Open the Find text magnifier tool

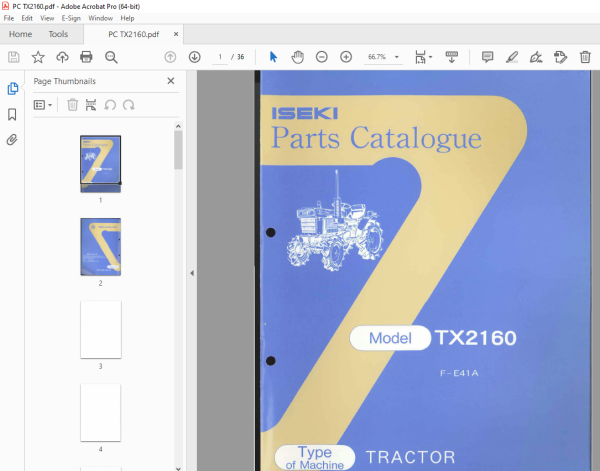[x=111, y=57]
